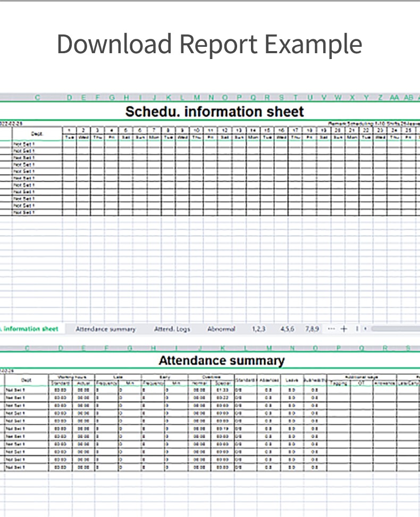Switch to the Attendance summary tab
Screen dimensions: 420x517
(105, 329)
